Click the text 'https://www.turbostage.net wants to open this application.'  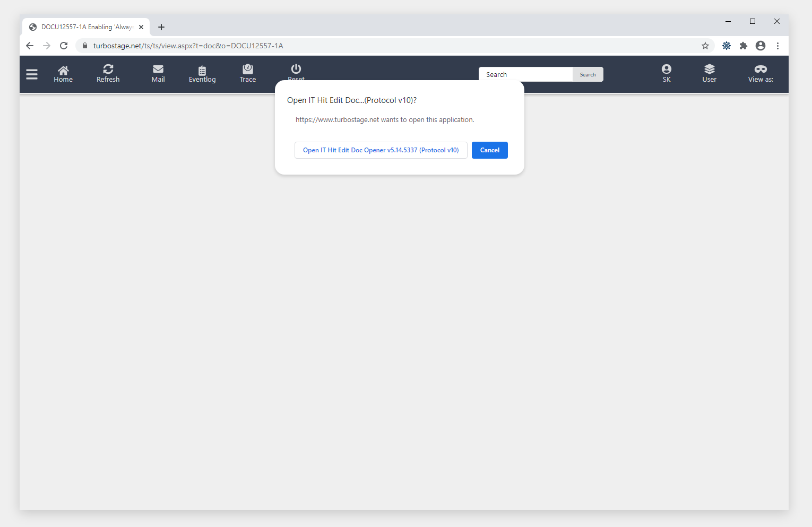(385, 120)
